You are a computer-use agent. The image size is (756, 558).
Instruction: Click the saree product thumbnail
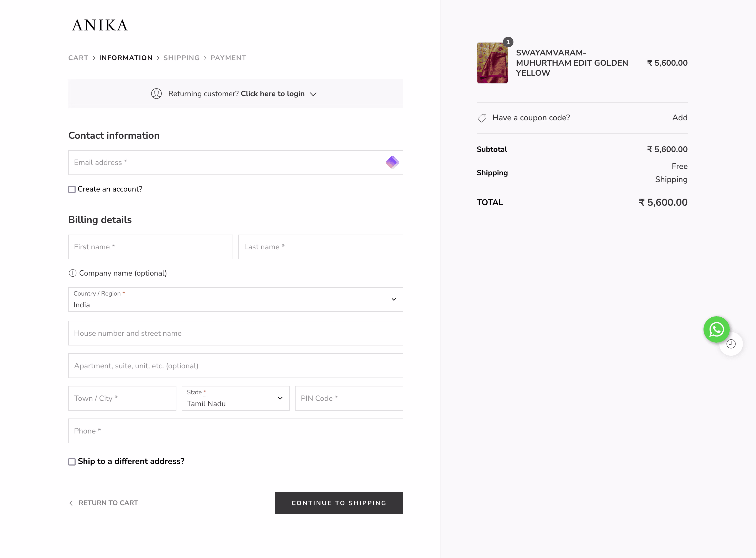click(492, 63)
